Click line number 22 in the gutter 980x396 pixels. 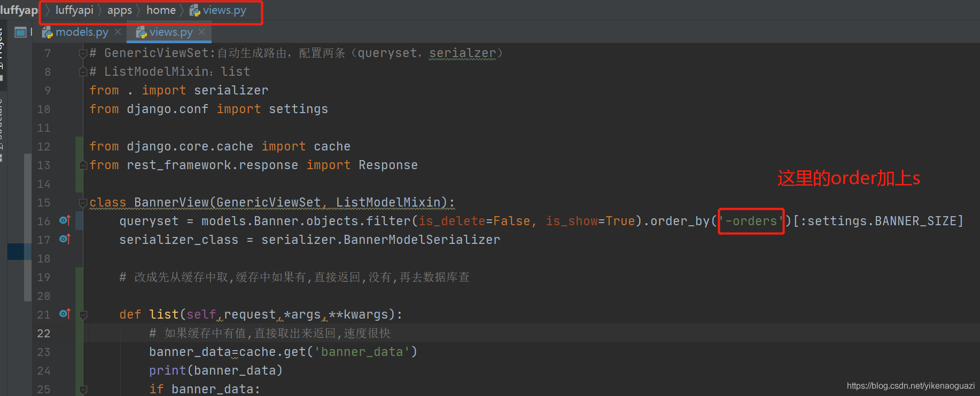(x=44, y=334)
